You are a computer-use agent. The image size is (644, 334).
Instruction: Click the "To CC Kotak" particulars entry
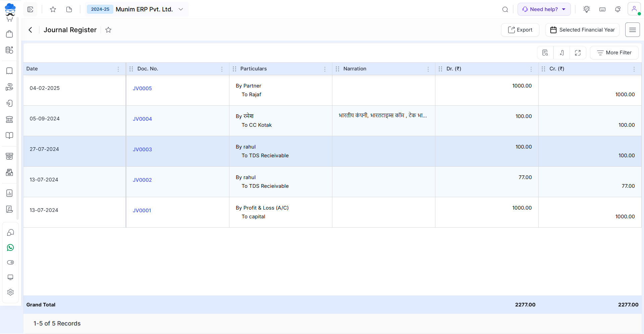coord(257,125)
